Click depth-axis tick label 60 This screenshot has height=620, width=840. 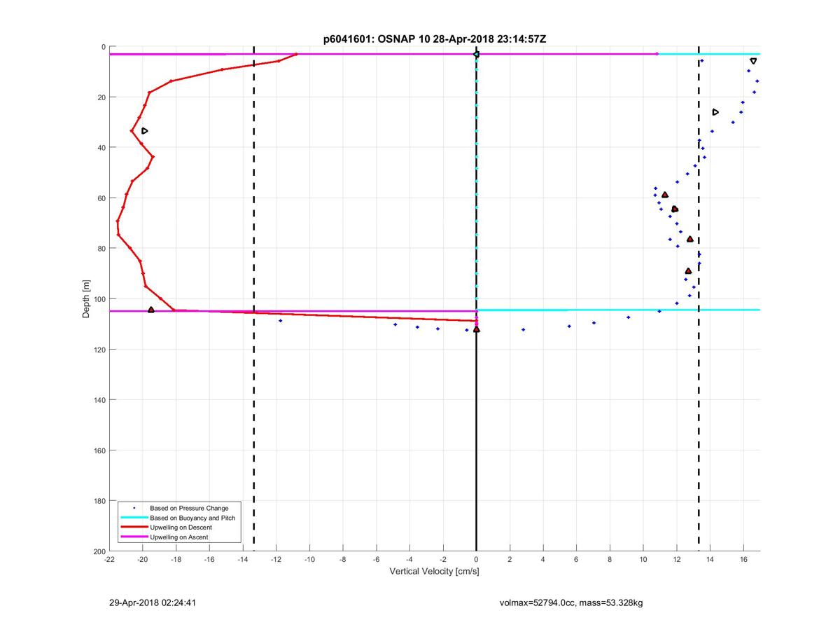coord(101,198)
